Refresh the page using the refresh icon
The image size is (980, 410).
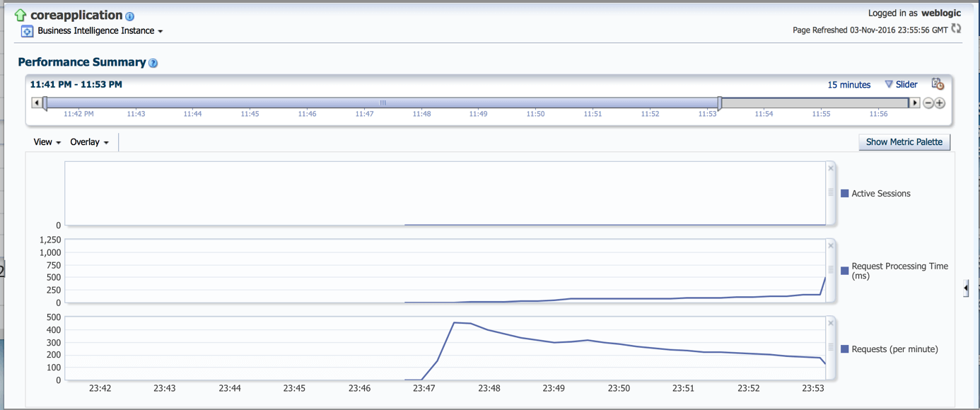coord(956,29)
